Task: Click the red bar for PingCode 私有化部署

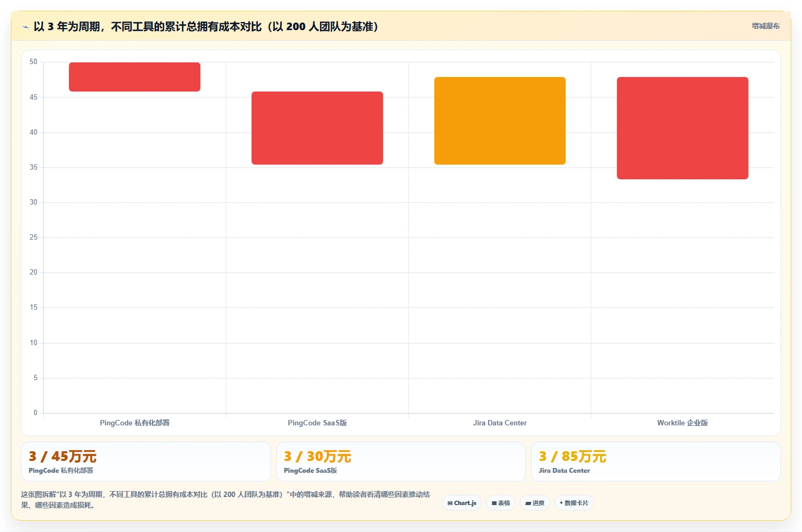Action: click(135, 77)
